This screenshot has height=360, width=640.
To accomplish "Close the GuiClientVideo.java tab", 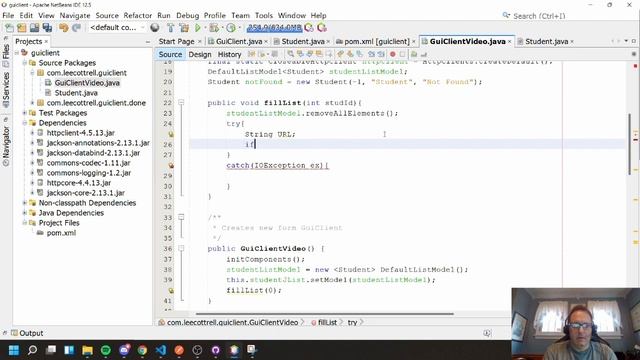I will pyautogui.click(x=509, y=42).
